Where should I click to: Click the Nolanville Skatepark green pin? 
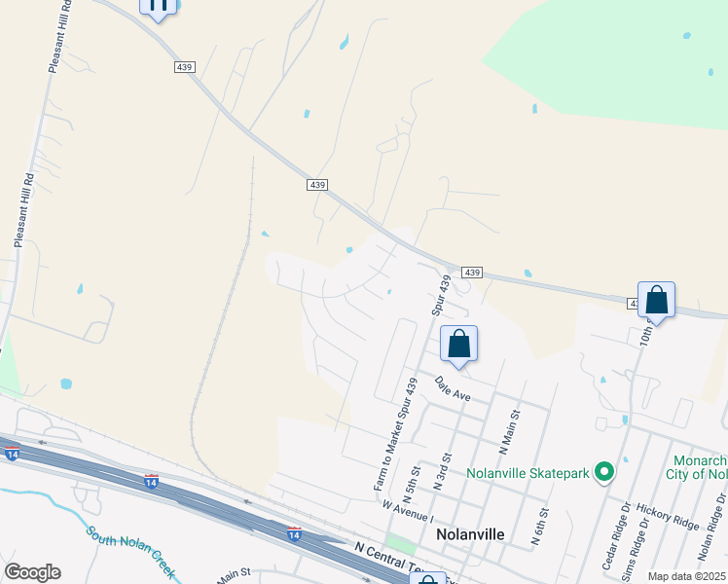[x=604, y=472]
